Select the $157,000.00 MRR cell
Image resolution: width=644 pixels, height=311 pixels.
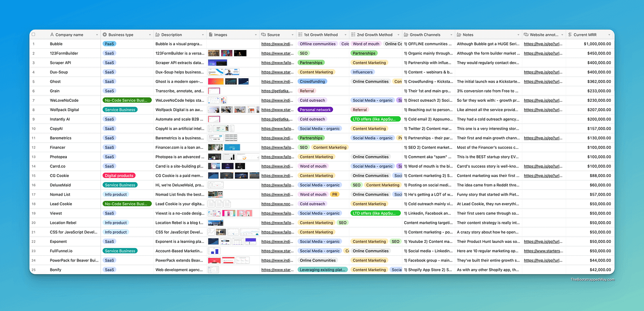coord(590,129)
